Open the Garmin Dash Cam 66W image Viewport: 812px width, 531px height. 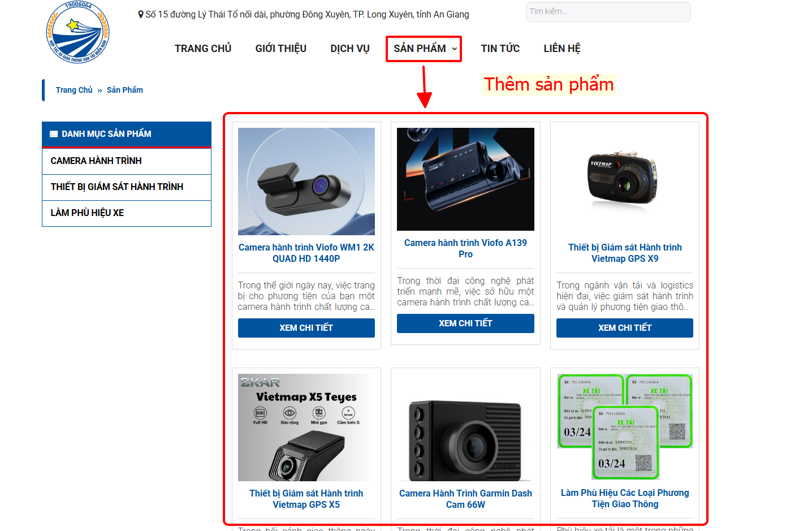tap(465, 428)
